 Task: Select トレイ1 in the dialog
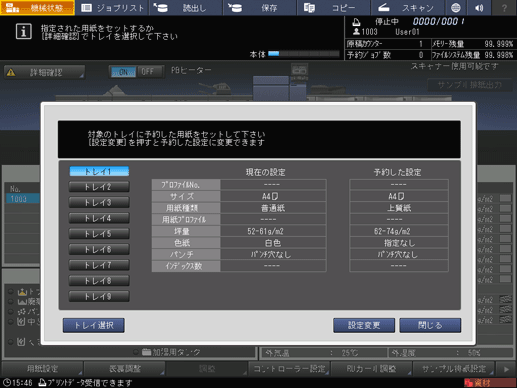click(x=99, y=171)
